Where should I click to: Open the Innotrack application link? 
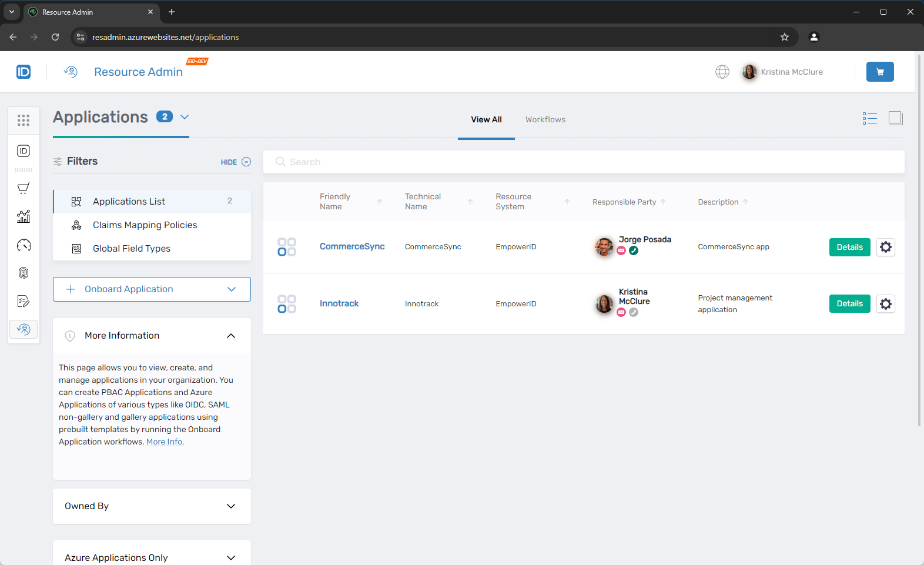tap(339, 303)
